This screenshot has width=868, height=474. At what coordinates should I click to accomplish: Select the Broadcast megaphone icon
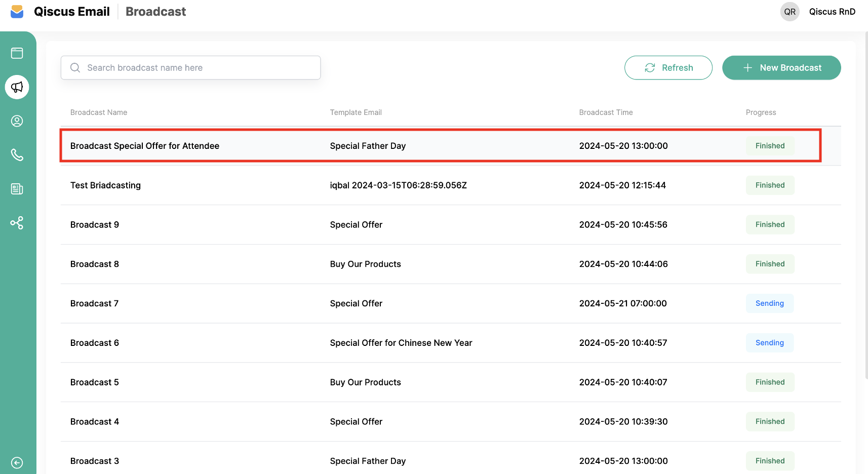pos(17,87)
